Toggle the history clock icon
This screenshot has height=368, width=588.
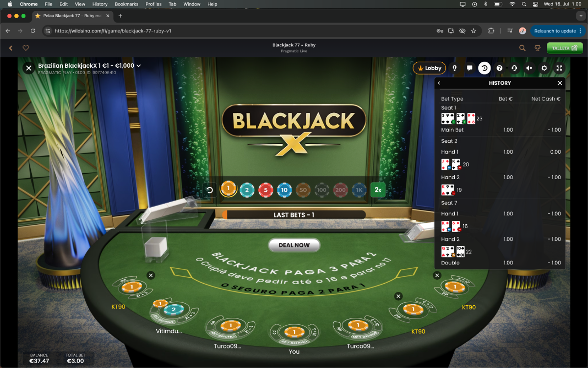click(x=484, y=68)
